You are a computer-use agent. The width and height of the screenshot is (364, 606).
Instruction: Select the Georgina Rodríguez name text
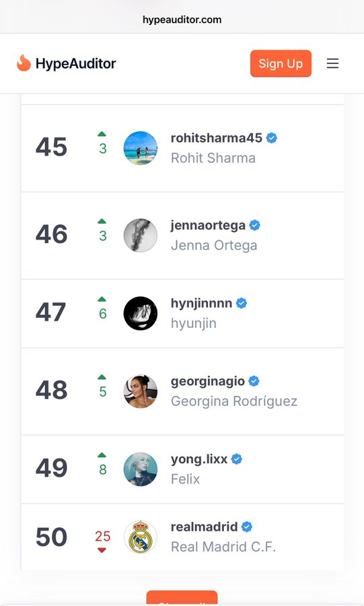tap(234, 401)
